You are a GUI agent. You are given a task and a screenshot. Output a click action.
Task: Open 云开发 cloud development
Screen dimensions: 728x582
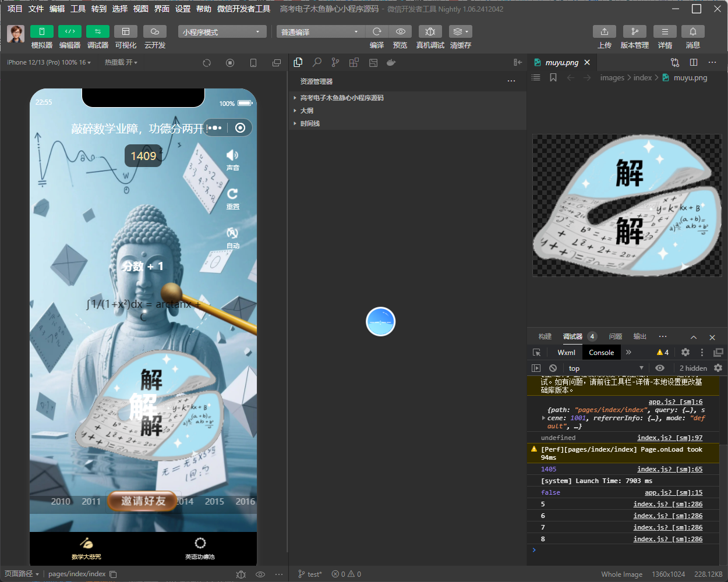[x=155, y=31]
